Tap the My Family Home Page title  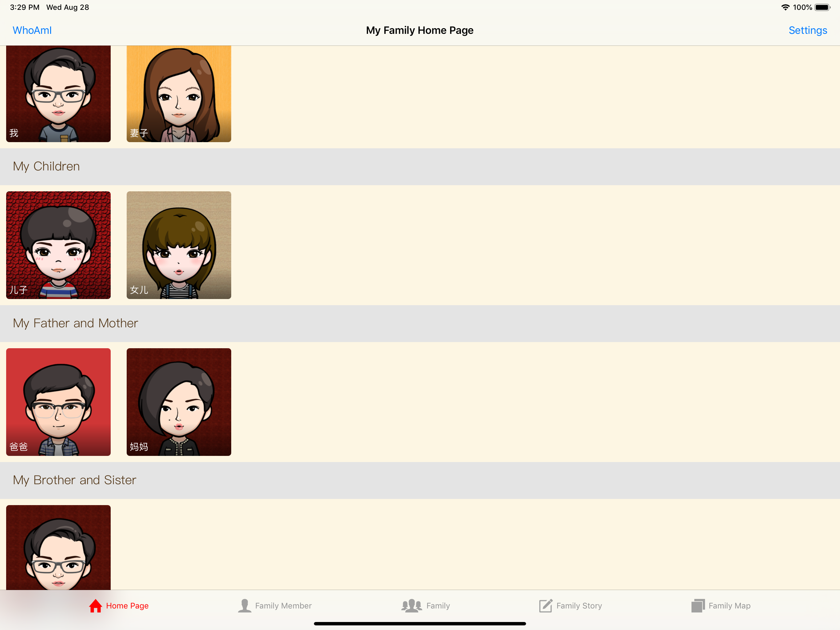420,30
